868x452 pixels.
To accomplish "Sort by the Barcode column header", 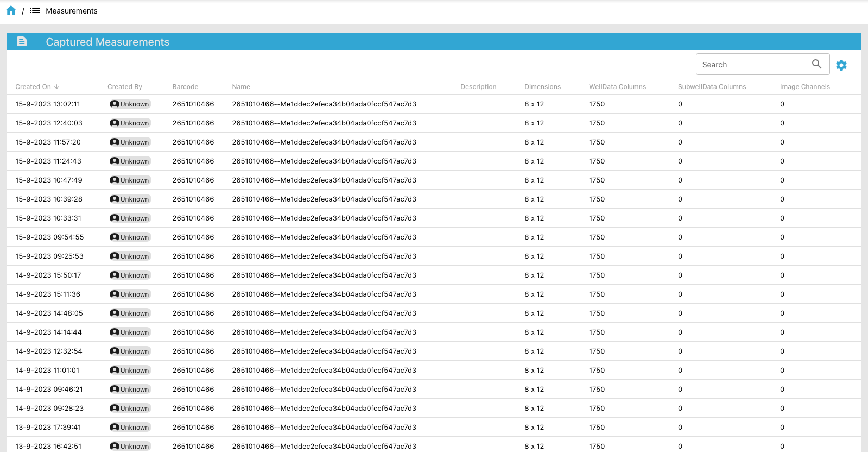I will tap(185, 87).
